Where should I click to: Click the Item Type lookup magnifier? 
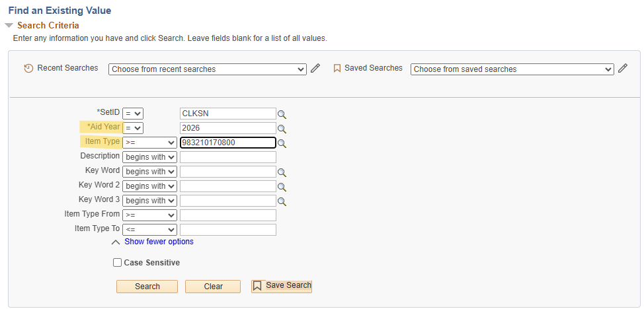pos(282,143)
